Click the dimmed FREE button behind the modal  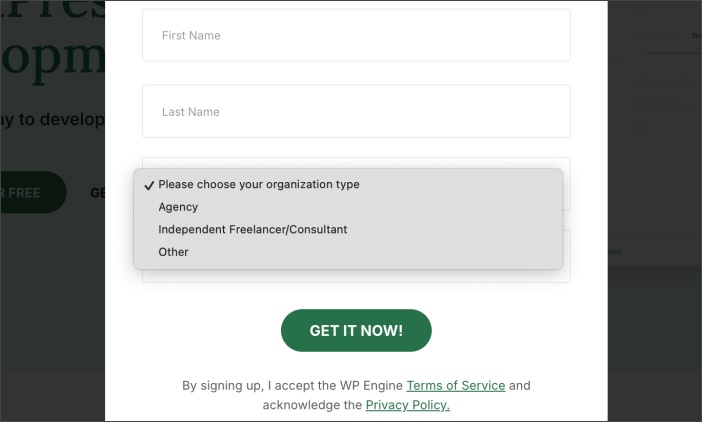30,192
